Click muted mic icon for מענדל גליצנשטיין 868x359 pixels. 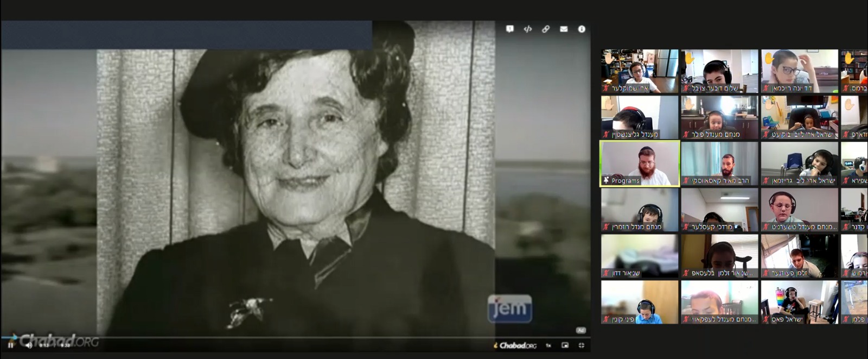pos(606,134)
